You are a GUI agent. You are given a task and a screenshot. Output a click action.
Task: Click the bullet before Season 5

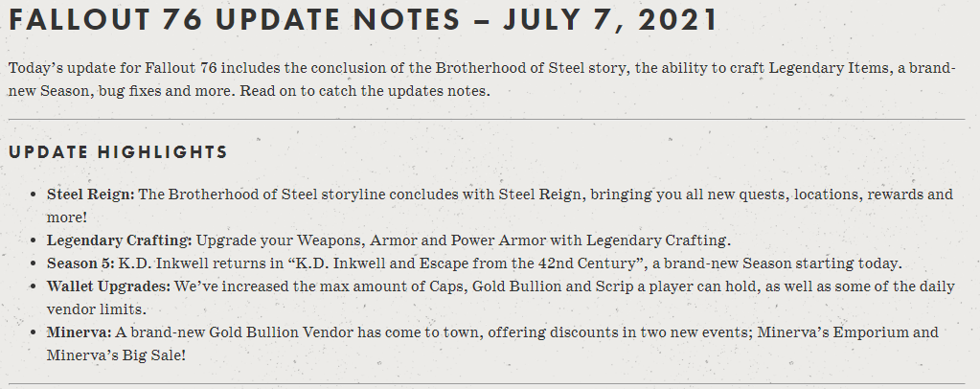coord(33,263)
